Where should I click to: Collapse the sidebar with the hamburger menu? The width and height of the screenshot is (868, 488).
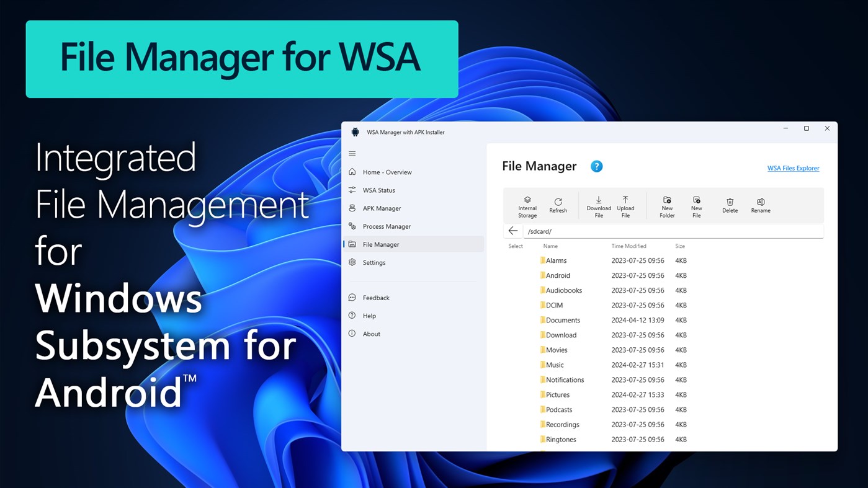pos(352,153)
